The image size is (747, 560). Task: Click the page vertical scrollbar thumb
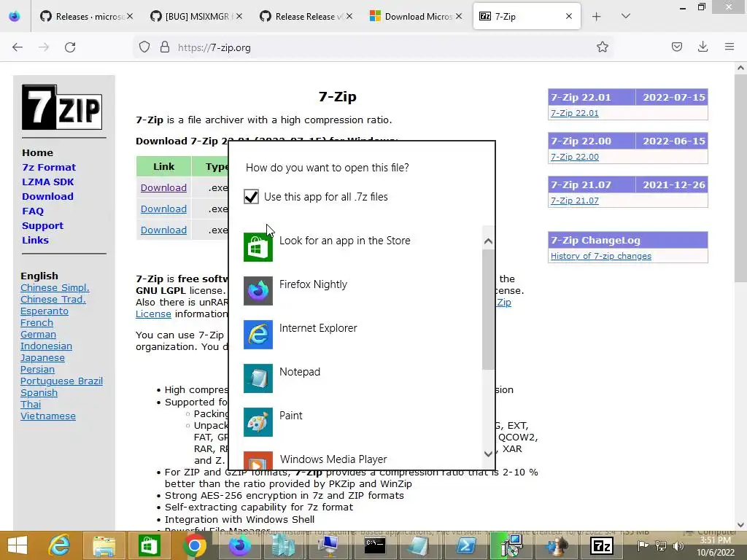pos(740,179)
